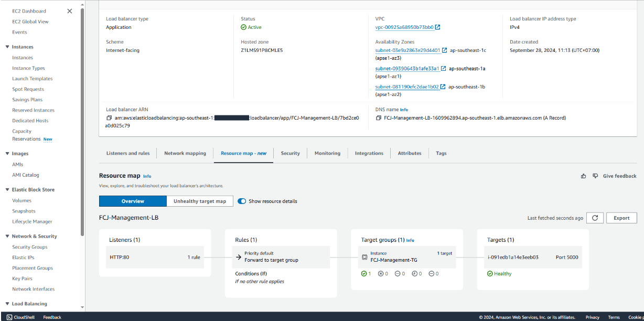Go to Events in the sidebar
Image resolution: width=644 pixels, height=321 pixels.
tap(19, 32)
